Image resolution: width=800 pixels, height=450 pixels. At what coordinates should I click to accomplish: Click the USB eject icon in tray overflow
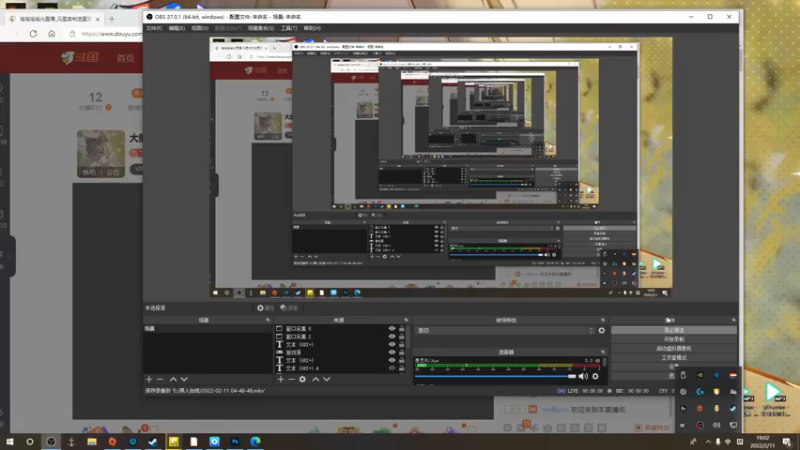683,376
